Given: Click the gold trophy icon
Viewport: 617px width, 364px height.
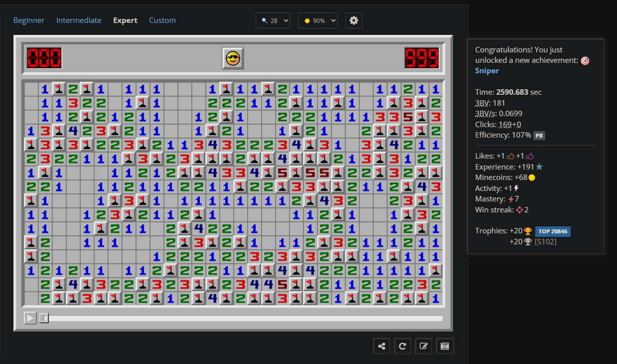Looking at the screenshot, I should 528,231.
